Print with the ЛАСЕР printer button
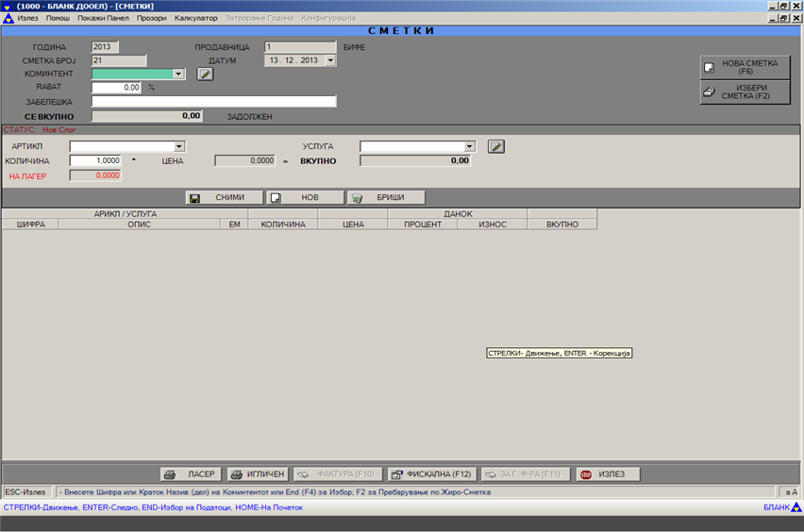Image resolution: width=804 pixels, height=532 pixels. [x=191, y=474]
